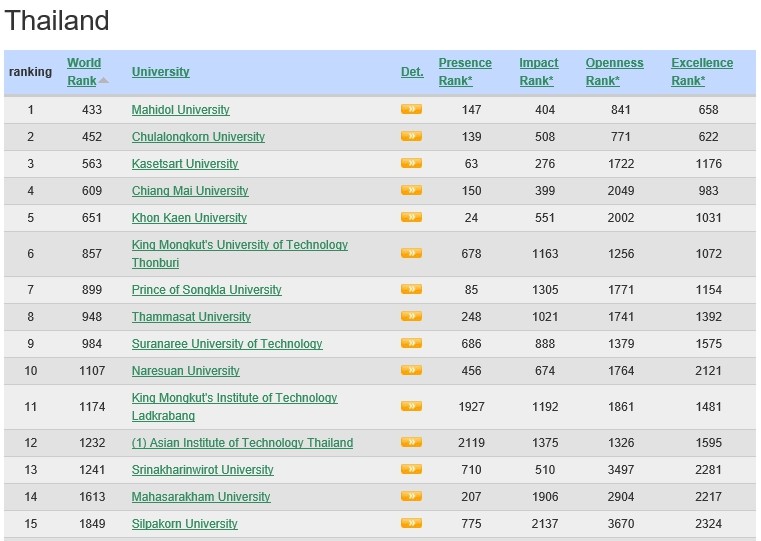Select excellence rank value 2324
Viewport: 761px width, 541px height.
point(708,524)
